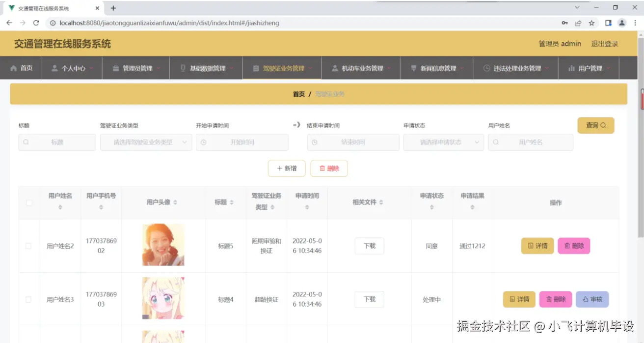Image resolution: width=644 pixels, height=343 pixels.
Task: Click the 新增 add button
Action: (287, 168)
